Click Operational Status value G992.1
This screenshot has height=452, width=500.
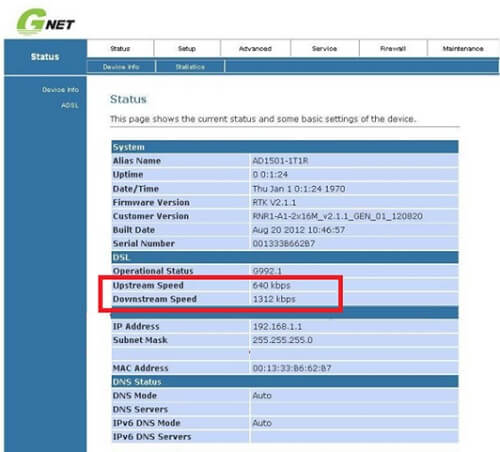click(x=267, y=271)
